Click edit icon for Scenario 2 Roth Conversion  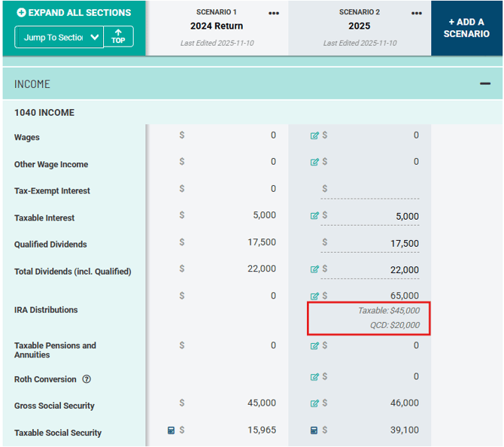[314, 376]
